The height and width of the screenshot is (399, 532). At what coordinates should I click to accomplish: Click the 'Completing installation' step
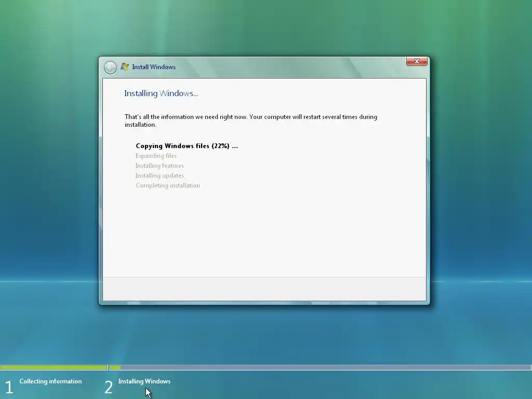click(168, 185)
